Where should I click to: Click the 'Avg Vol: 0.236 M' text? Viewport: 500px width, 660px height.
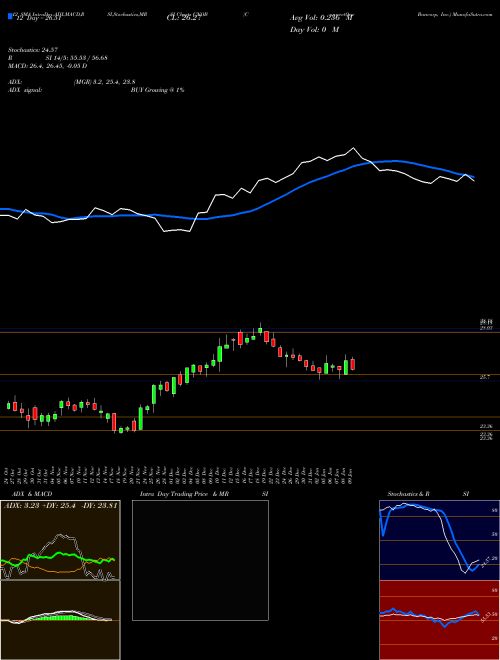pos(322,18)
